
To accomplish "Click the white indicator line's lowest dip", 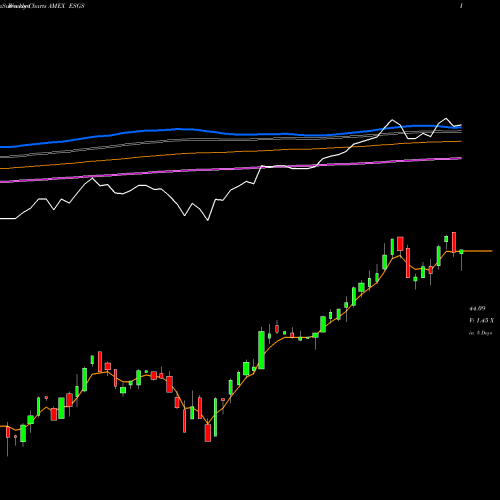I will pos(208,219).
